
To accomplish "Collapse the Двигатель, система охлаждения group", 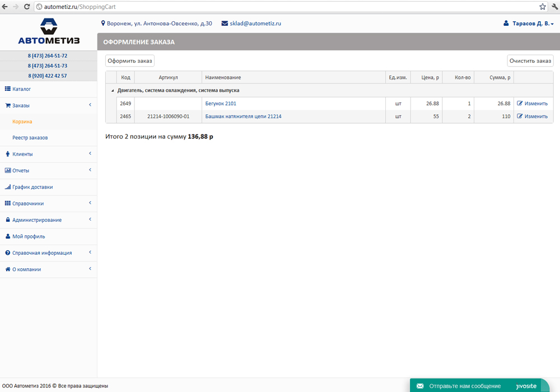I will (112, 90).
